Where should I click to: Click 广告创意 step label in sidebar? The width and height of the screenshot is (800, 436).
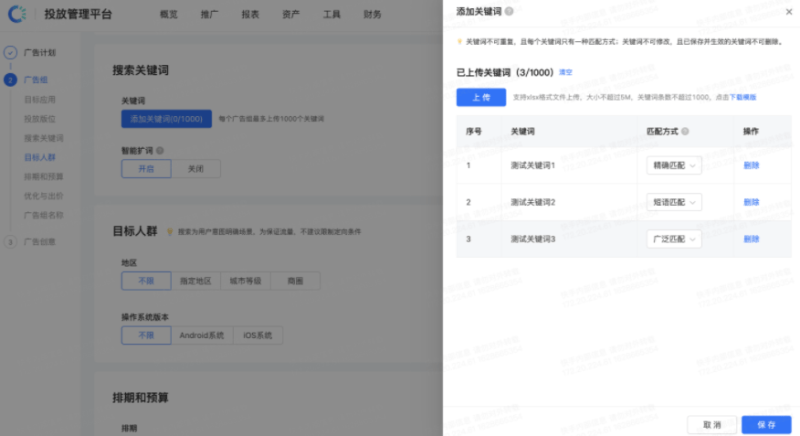click(x=40, y=242)
